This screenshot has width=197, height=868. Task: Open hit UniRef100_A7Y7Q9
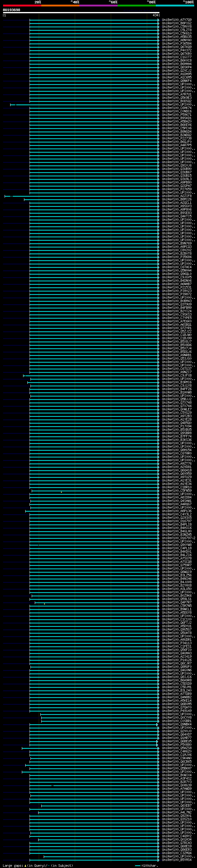pos(176,20)
